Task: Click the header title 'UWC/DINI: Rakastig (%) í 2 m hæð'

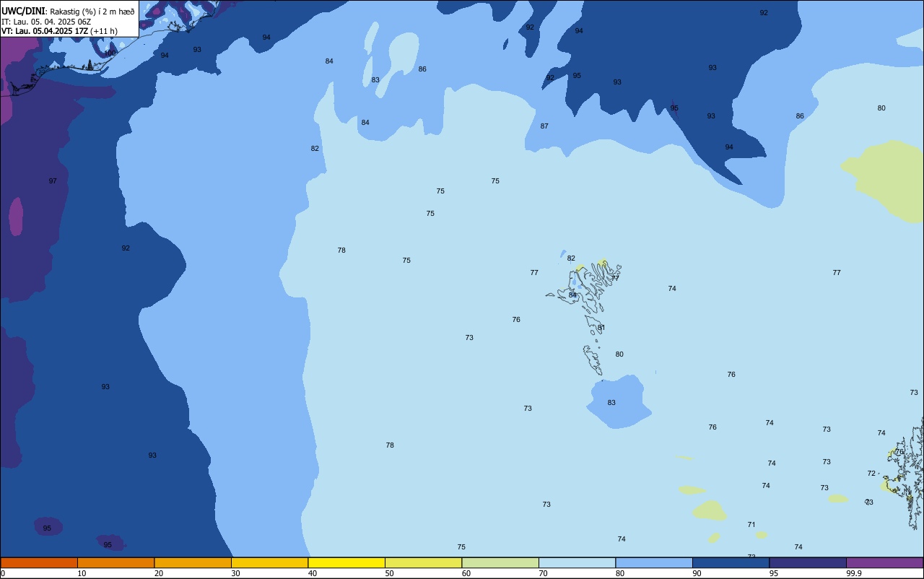Action: pos(68,11)
